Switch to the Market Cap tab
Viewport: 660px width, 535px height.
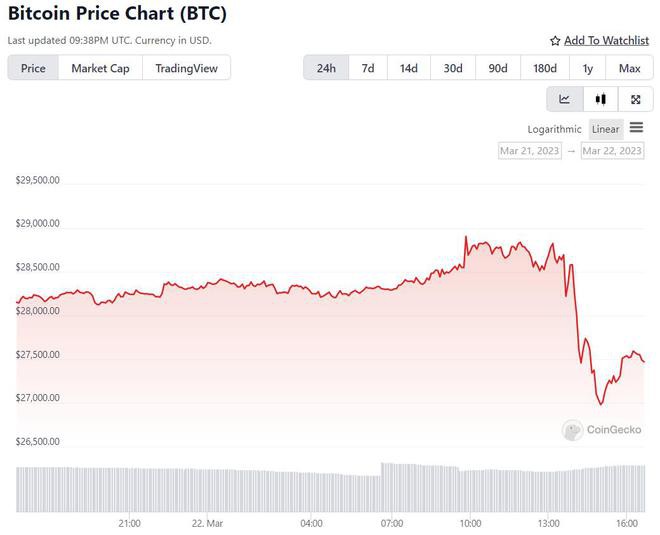coord(100,68)
